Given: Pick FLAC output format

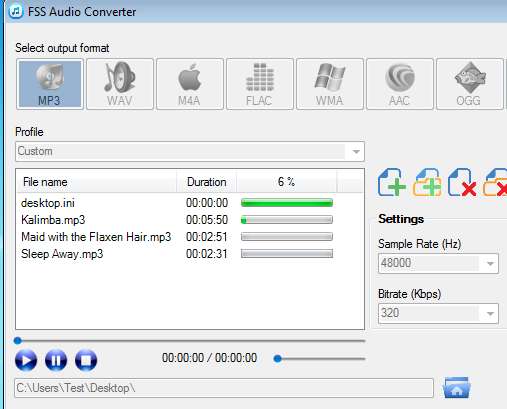Looking at the screenshot, I should [x=260, y=84].
